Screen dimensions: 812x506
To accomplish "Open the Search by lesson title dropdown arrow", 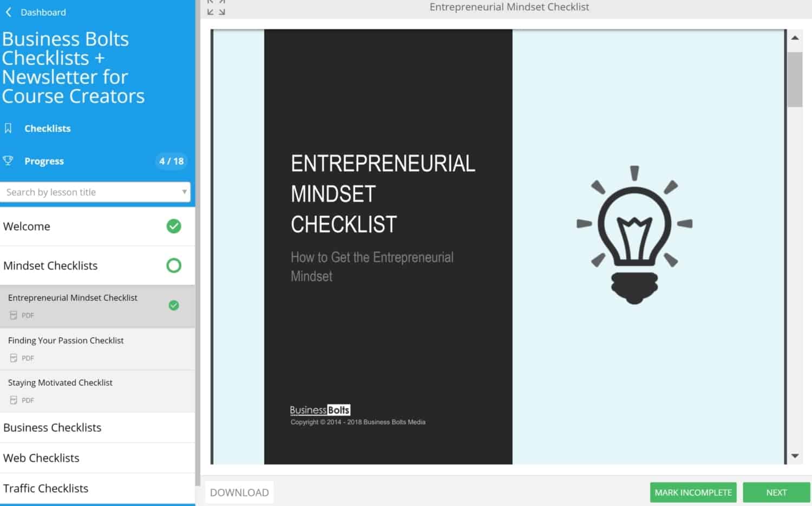I will [184, 192].
